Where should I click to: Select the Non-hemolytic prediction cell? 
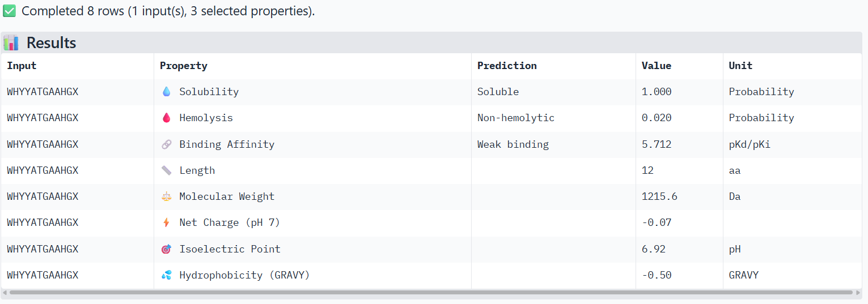[x=515, y=118]
